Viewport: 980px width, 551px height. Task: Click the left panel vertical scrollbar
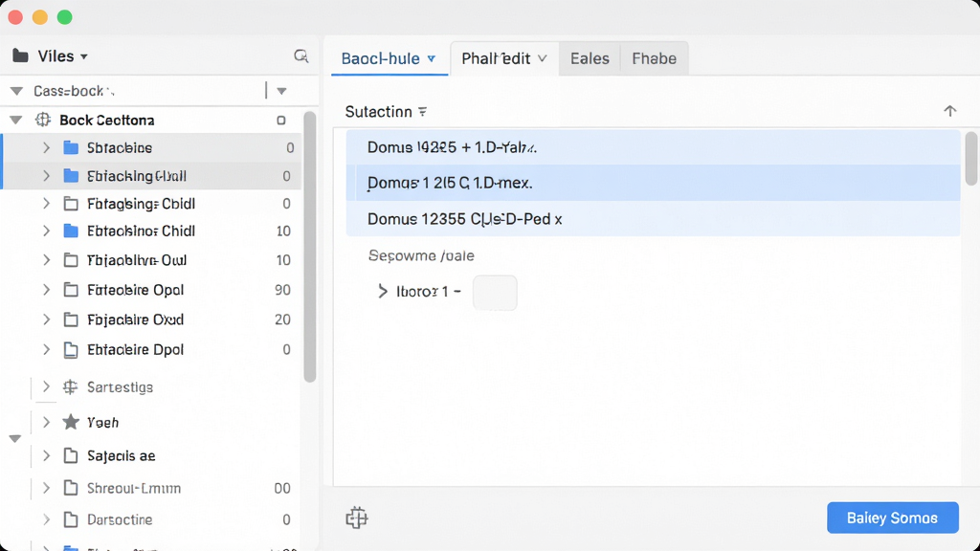coord(309,247)
